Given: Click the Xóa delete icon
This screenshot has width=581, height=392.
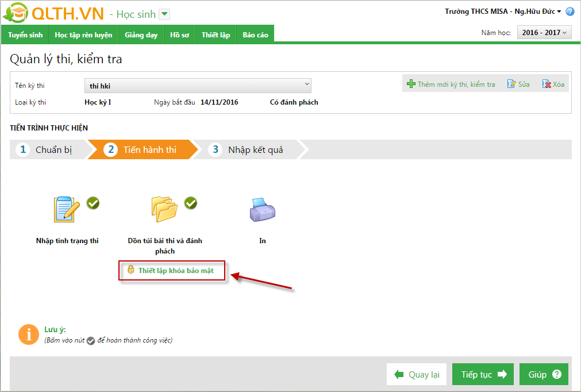Looking at the screenshot, I should point(547,84).
